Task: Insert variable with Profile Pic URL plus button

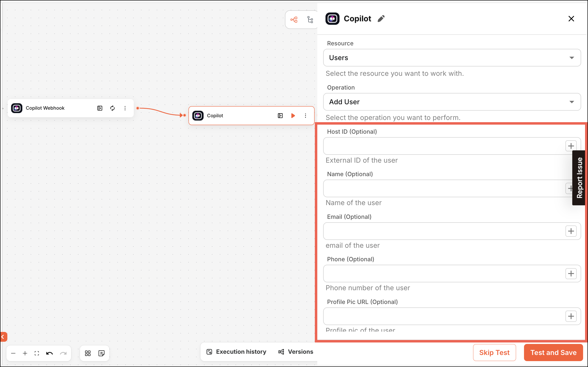Action: point(571,316)
